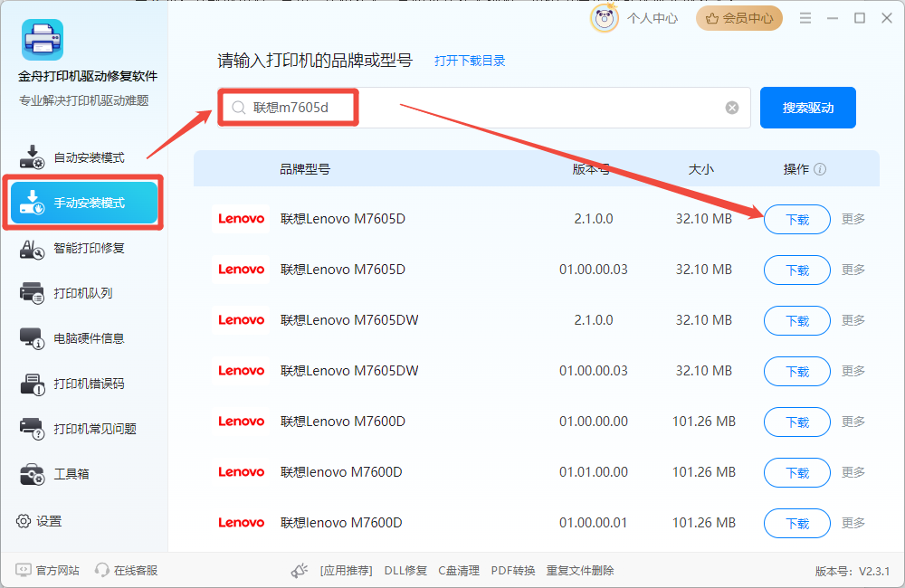Click 更多 for M7605D 01.00.00.03 row
905x588 pixels.
pos(853,270)
